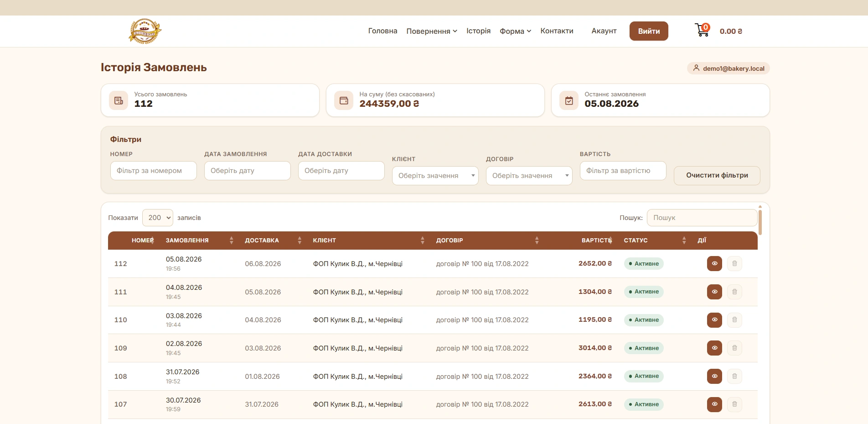Remove order 110 using trash icon

coord(734,320)
